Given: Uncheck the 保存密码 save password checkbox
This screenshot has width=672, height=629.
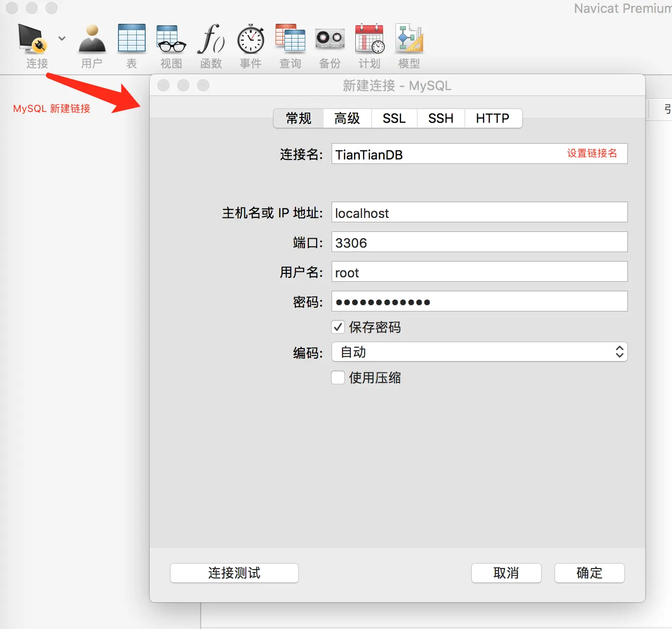Looking at the screenshot, I should pyautogui.click(x=338, y=327).
